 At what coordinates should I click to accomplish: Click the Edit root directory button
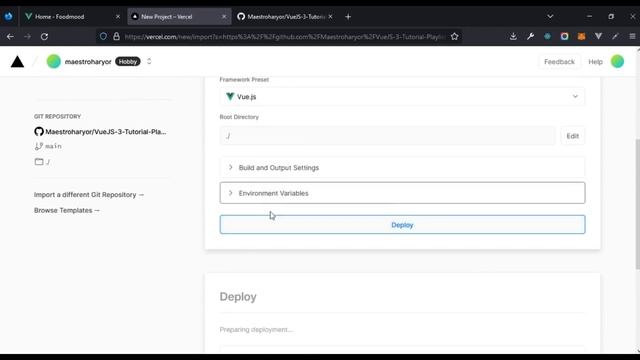coord(572,136)
